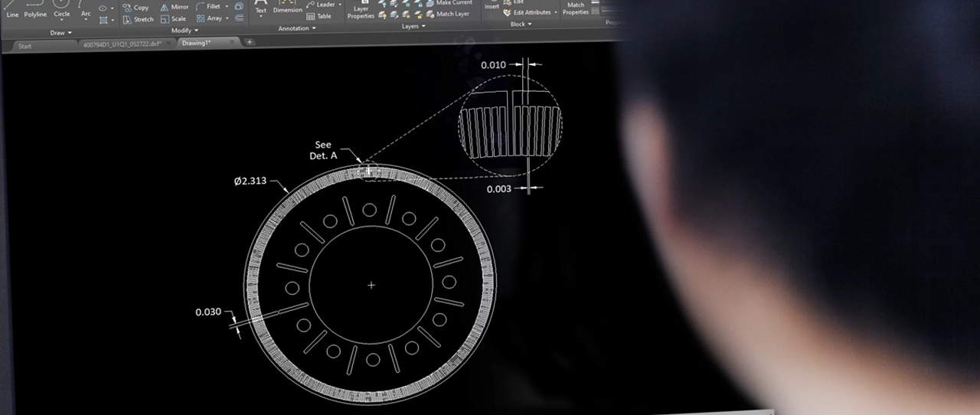Open the Fillet dropdown arrow
Screen dimensions: 980x415
coord(227,6)
